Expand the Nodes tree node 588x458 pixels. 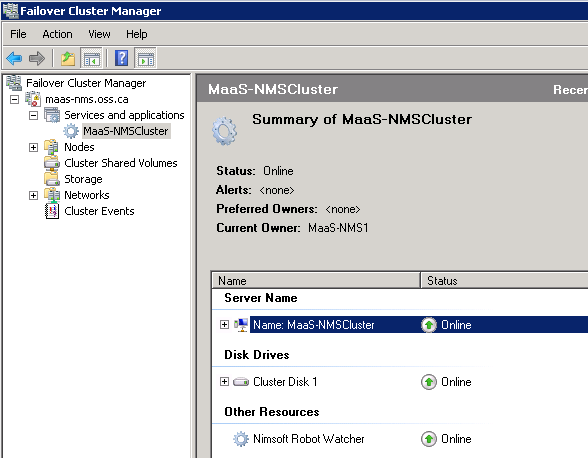coord(33,147)
